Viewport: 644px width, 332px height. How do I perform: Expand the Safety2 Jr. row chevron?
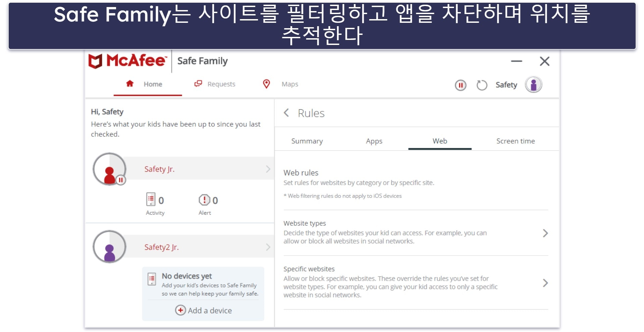tap(268, 247)
